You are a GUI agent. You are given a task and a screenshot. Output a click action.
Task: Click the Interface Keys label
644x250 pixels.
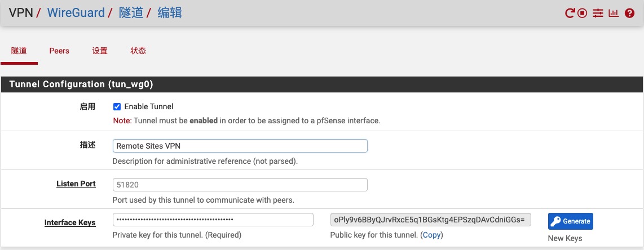pyautogui.click(x=70, y=222)
